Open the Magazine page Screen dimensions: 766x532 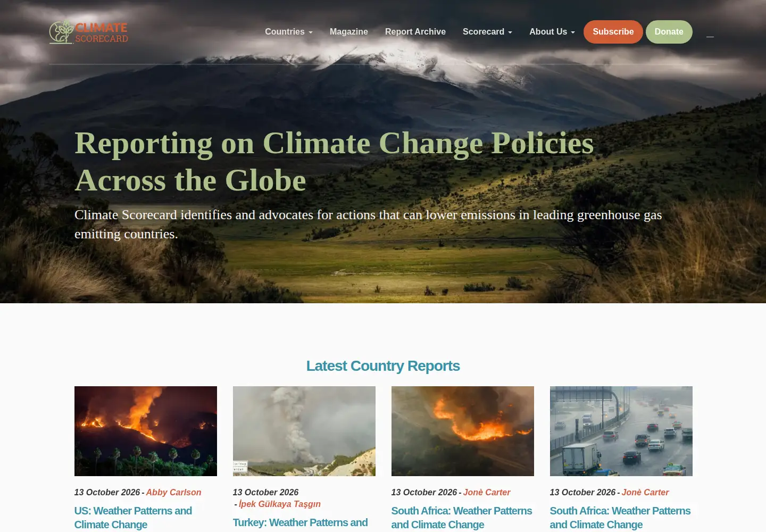coord(349,32)
